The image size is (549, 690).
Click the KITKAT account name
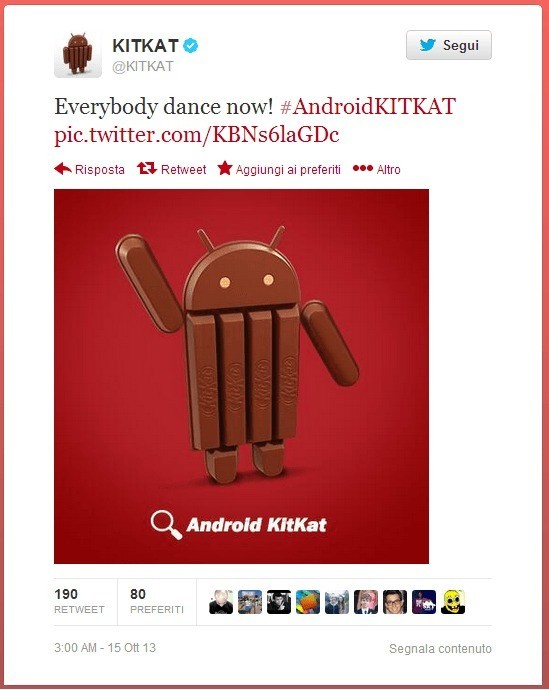point(145,45)
